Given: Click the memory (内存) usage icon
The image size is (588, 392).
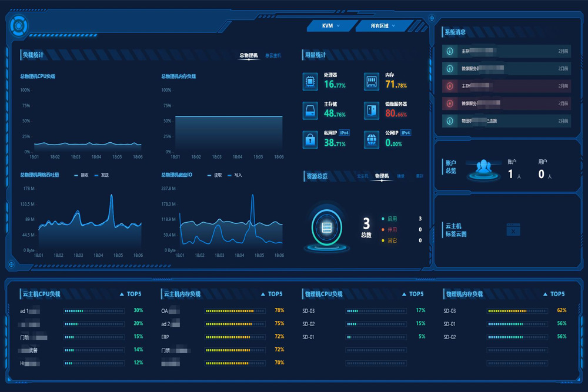Looking at the screenshot, I should pos(371,81).
